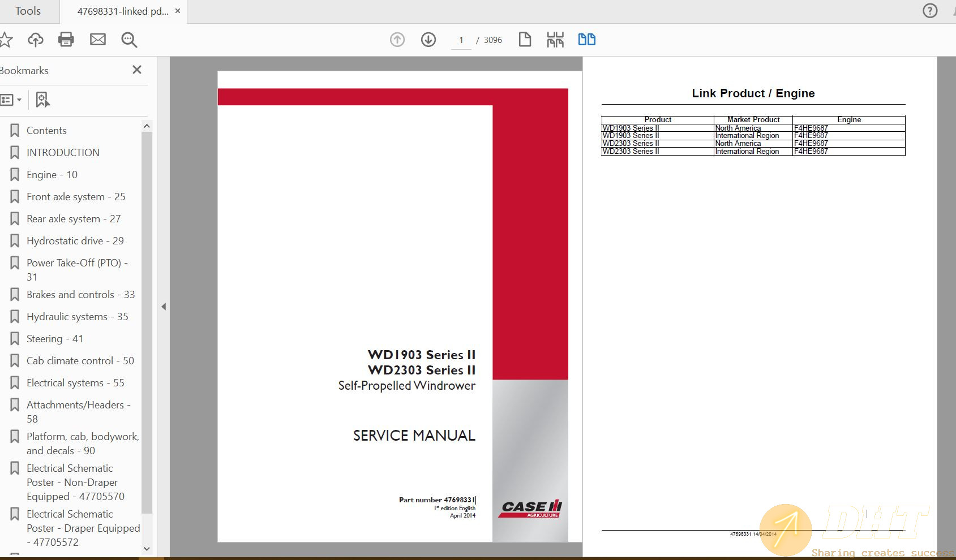Image resolution: width=956 pixels, height=560 pixels.
Task: Click the bookmark icon beside Hydrostatic drive
Action: click(x=15, y=241)
